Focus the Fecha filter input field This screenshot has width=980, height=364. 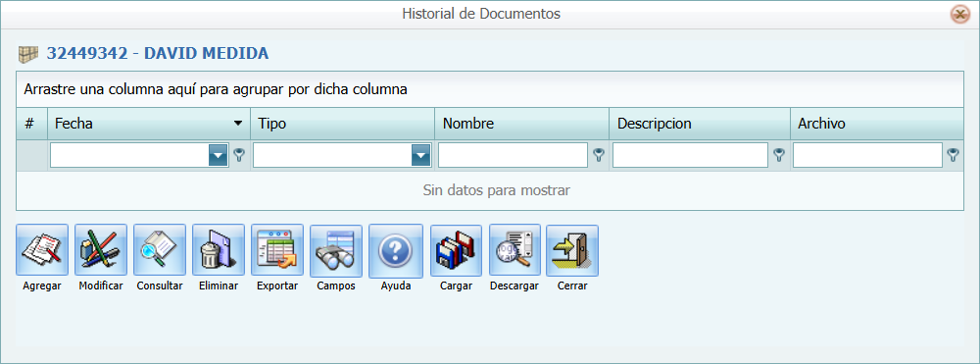pos(129,155)
